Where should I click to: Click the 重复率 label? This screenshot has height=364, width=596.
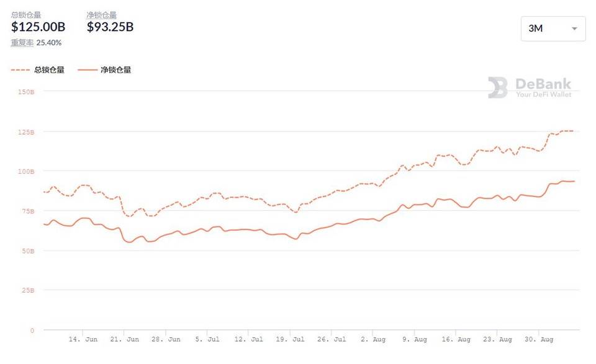click(22, 43)
